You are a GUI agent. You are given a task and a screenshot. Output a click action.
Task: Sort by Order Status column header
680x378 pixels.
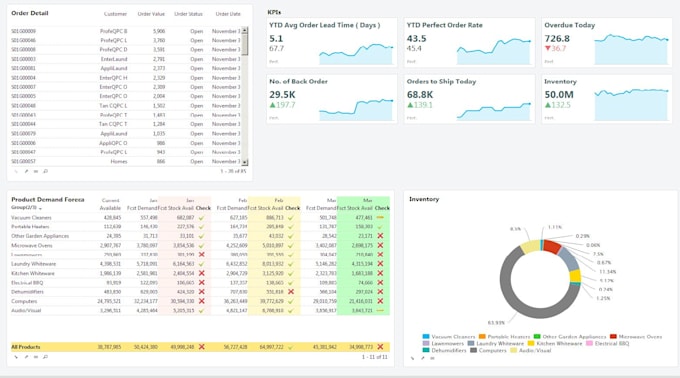(x=188, y=14)
